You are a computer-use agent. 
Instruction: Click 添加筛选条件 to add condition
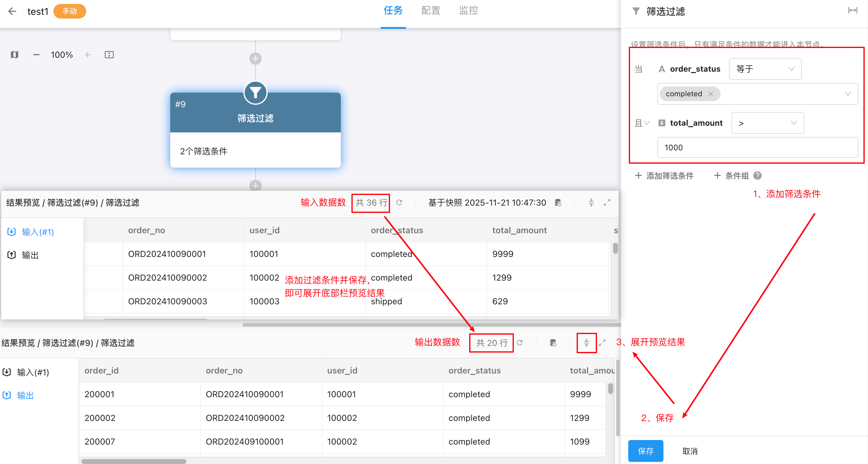[664, 176]
